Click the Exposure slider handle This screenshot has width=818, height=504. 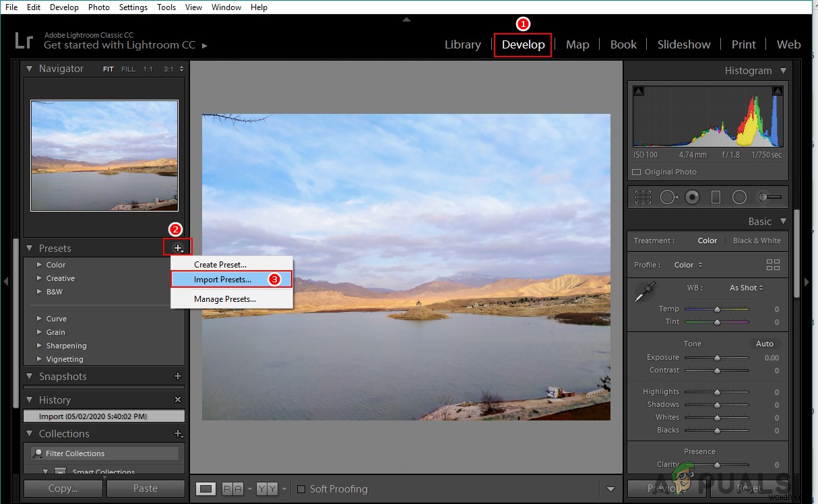click(x=717, y=358)
